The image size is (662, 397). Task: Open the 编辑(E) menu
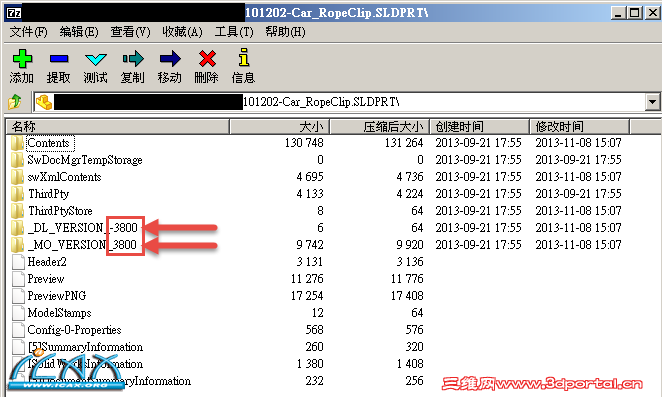pos(79,32)
